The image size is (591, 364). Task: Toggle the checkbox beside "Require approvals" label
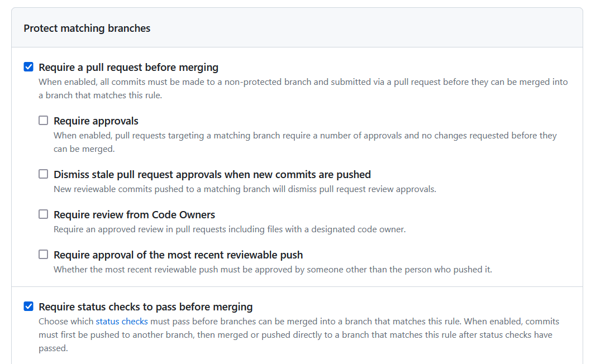click(43, 120)
